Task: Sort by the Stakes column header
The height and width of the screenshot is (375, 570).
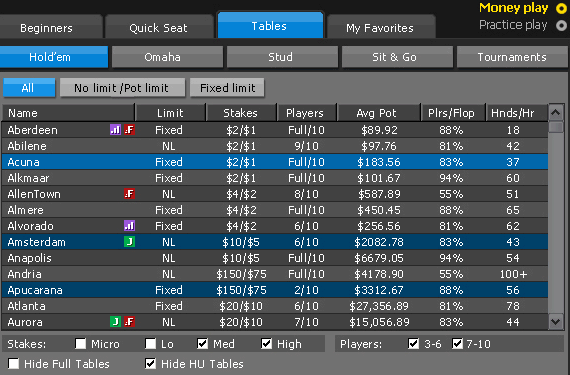Action: (x=241, y=113)
